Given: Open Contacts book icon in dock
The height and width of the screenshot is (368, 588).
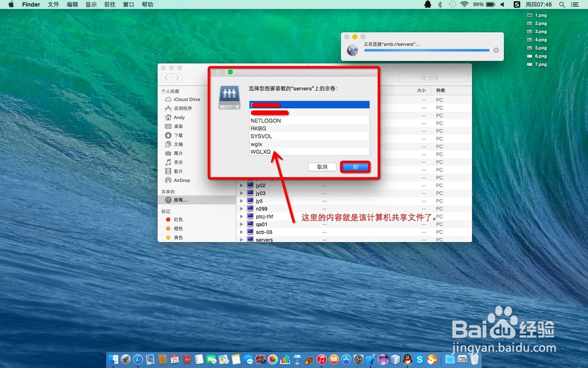Looking at the screenshot, I should click(162, 359).
